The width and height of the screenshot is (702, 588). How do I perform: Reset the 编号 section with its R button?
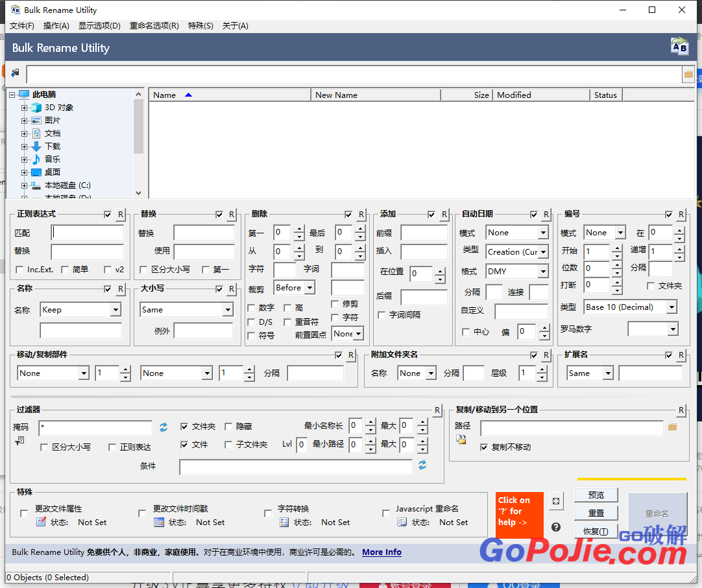[x=681, y=215]
